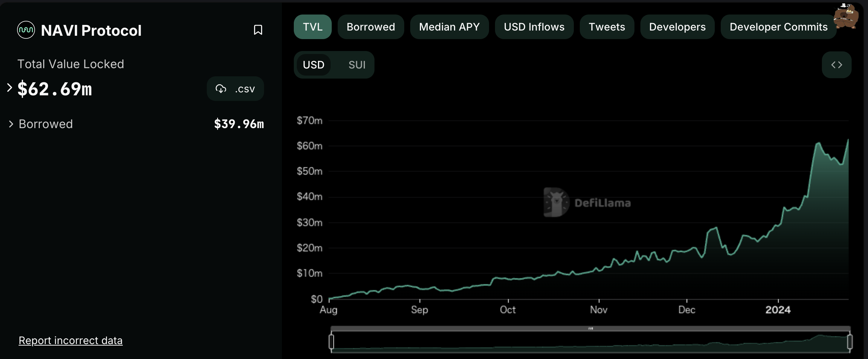Switch chart denomination to SUI
Screen dimensions: 868x359
357,65
